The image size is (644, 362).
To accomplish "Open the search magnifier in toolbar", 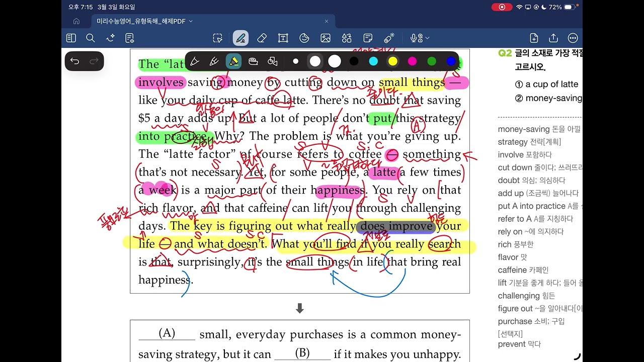I will click(91, 38).
